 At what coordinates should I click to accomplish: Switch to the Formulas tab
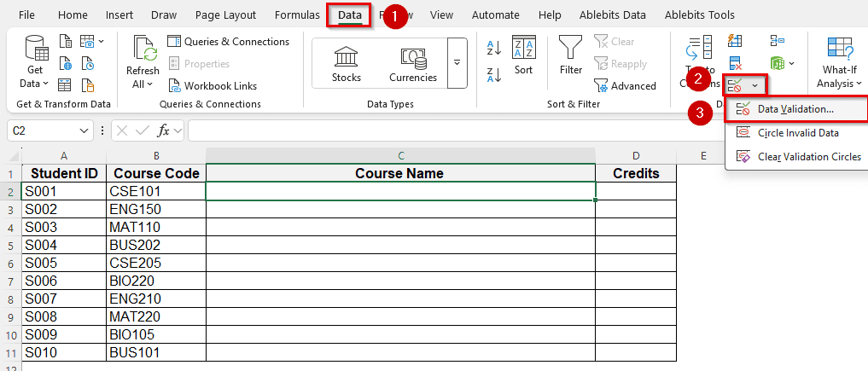(297, 15)
